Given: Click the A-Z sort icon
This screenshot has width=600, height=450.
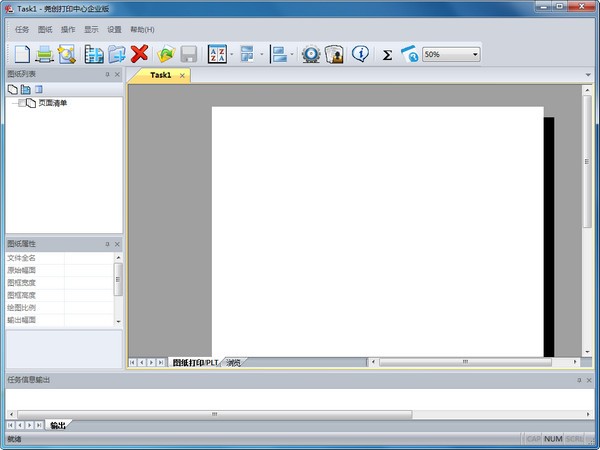Looking at the screenshot, I should point(217,54).
